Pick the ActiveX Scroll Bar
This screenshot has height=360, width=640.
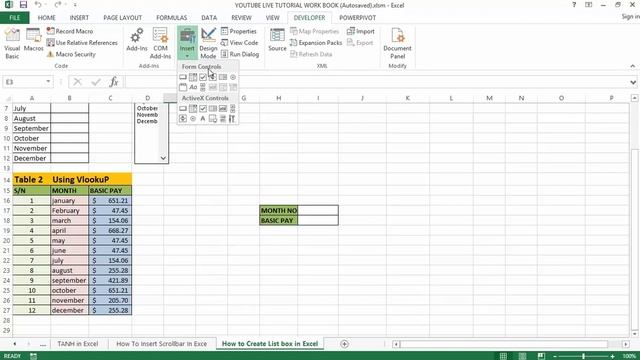pyautogui.click(x=233, y=108)
